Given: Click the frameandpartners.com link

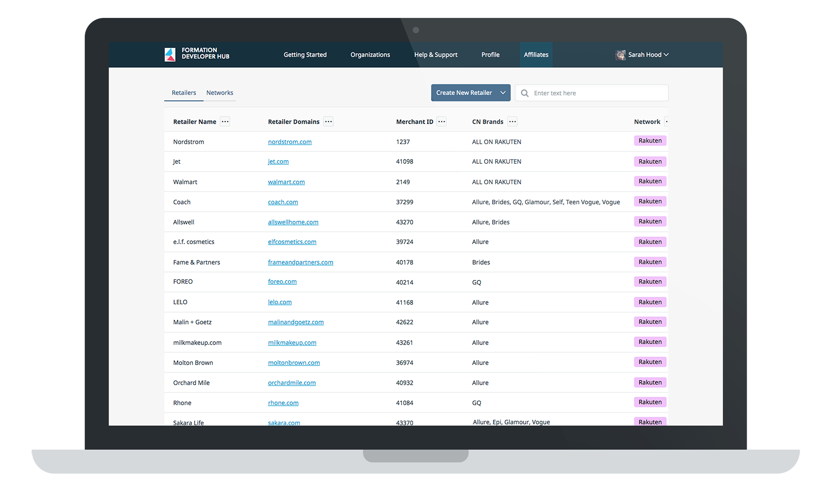Looking at the screenshot, I should coord(300,262).
